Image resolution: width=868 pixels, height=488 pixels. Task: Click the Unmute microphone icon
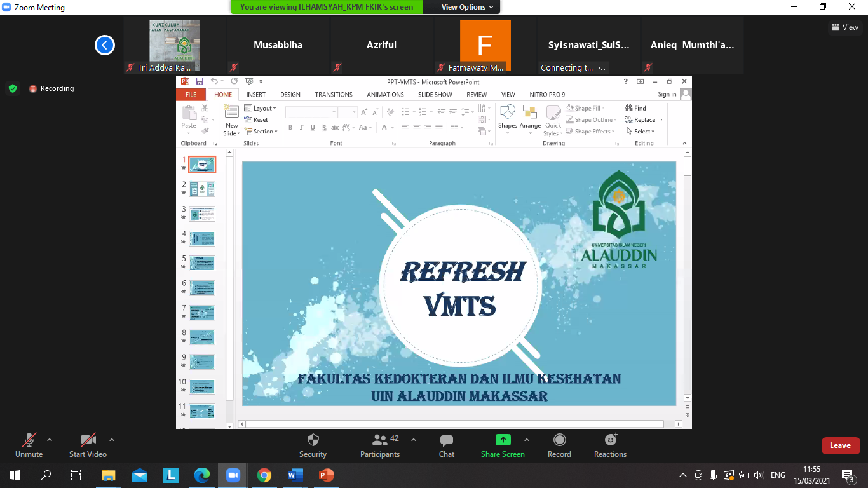(x=29, y=440)
